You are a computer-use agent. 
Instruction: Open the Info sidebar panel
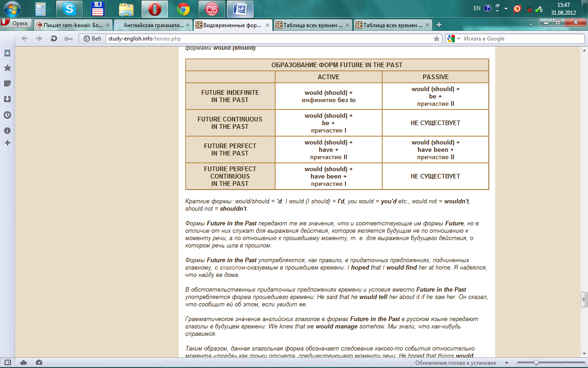pyautogui.click(x=7, y=131)
